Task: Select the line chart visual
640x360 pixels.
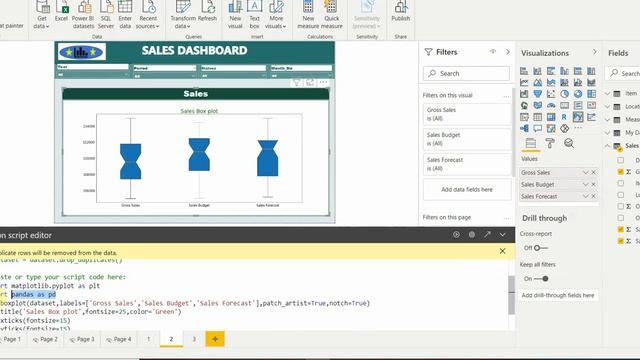Action: coord(524,82)
